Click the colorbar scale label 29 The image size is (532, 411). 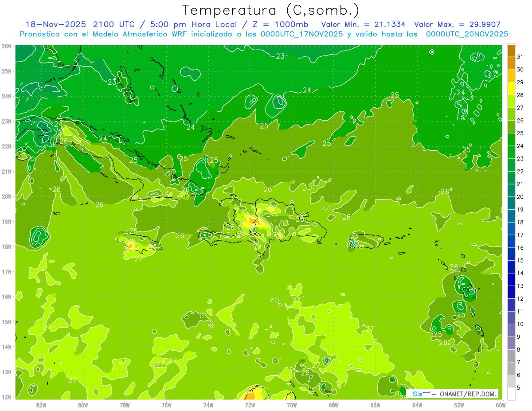tap(520, 82)
